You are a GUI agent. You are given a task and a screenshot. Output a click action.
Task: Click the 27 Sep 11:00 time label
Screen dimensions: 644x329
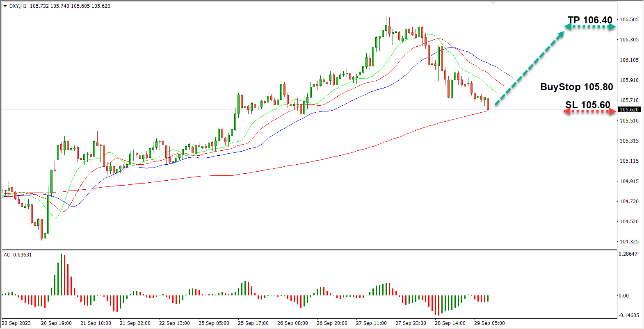click(371, 323)
